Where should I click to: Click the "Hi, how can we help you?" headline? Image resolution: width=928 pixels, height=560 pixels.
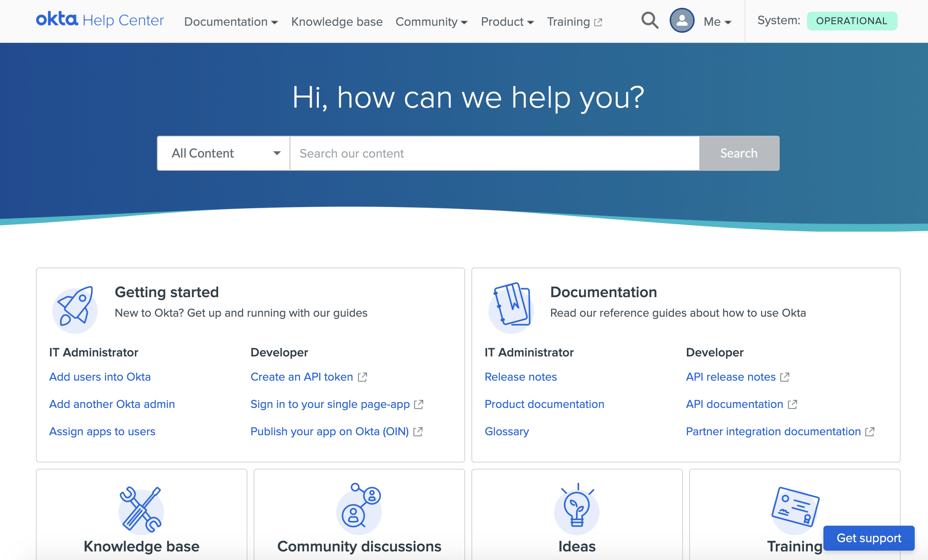point(468,98)
